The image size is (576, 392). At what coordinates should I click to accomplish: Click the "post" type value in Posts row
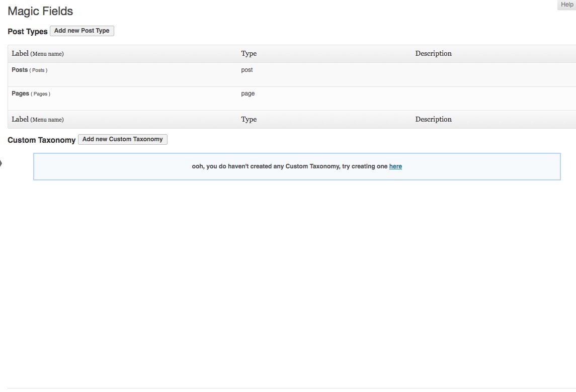(x=246, y=70)
